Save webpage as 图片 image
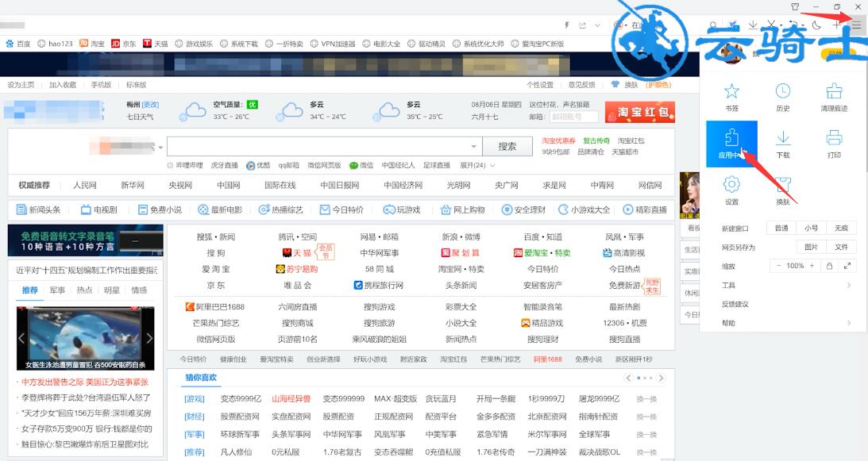This screenshot has height=461, width=868. pyautogui.click(x=812, y=247)
